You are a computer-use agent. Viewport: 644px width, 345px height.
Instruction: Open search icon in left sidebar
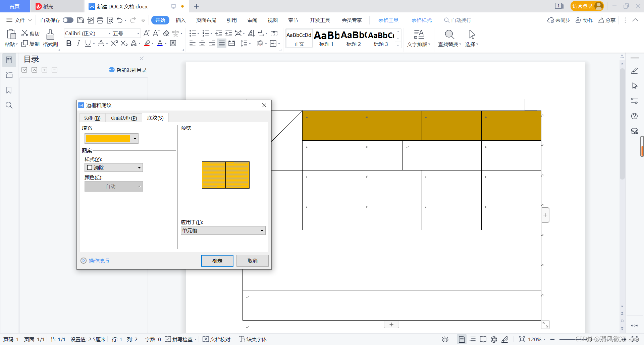(x=9, y=105)
